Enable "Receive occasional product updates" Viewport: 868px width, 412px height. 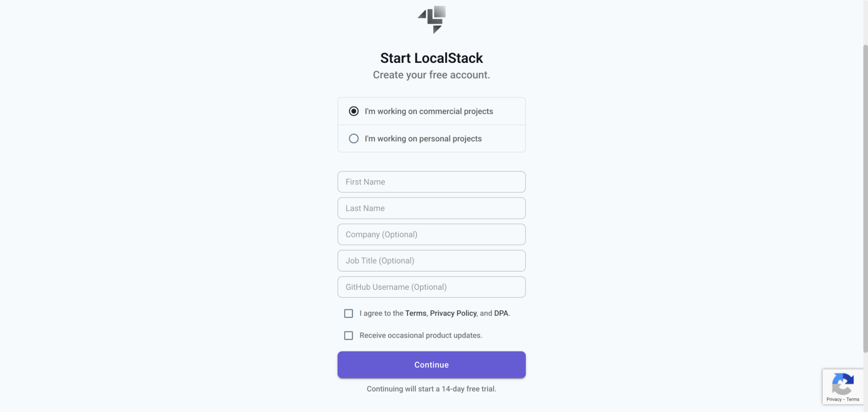click(348, 335)
